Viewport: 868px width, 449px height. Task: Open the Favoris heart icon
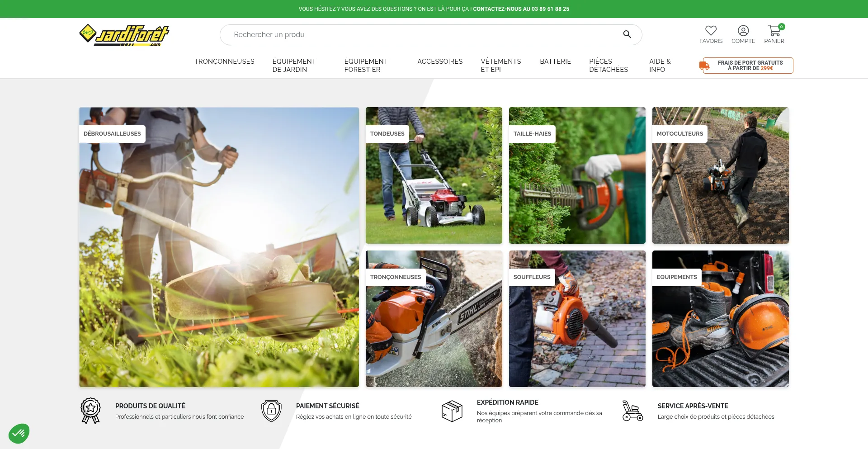tap(711, 31)
